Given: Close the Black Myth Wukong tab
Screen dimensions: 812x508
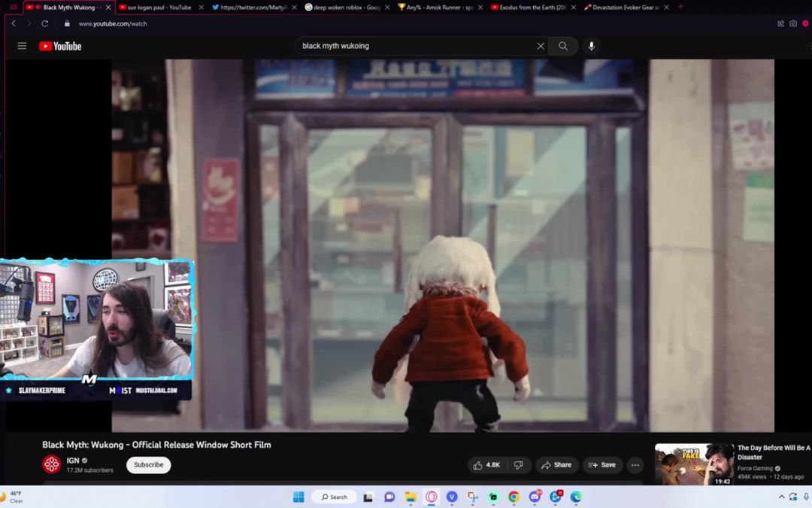Looking at the screenshot, I should (108, 8).
